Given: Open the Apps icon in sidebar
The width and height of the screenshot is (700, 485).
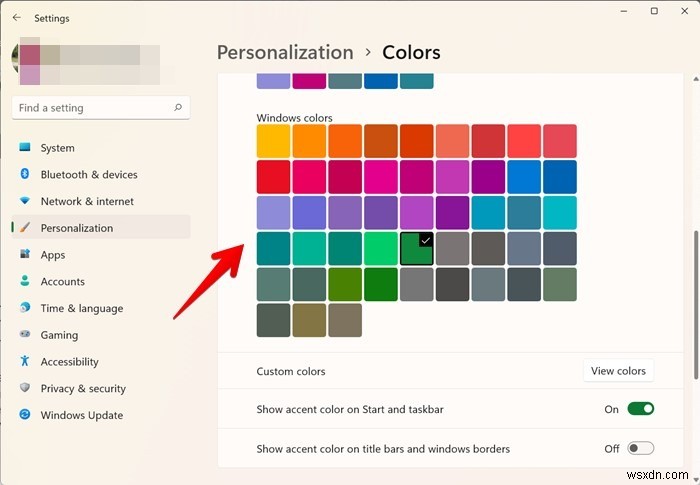Looking at the screenshot, I should pos(25,255).
